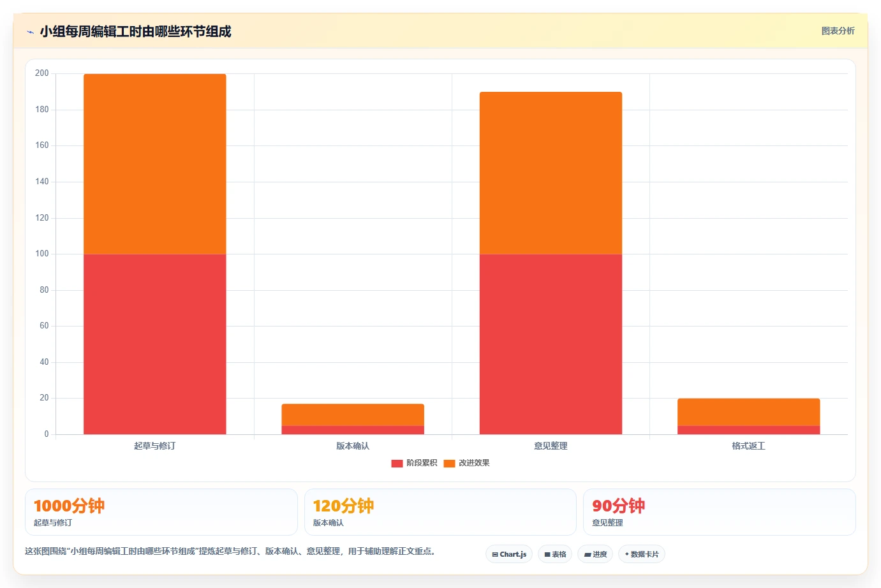
Task: Click the red segment of 起草与修订 bar
Action: coord(155,344)
